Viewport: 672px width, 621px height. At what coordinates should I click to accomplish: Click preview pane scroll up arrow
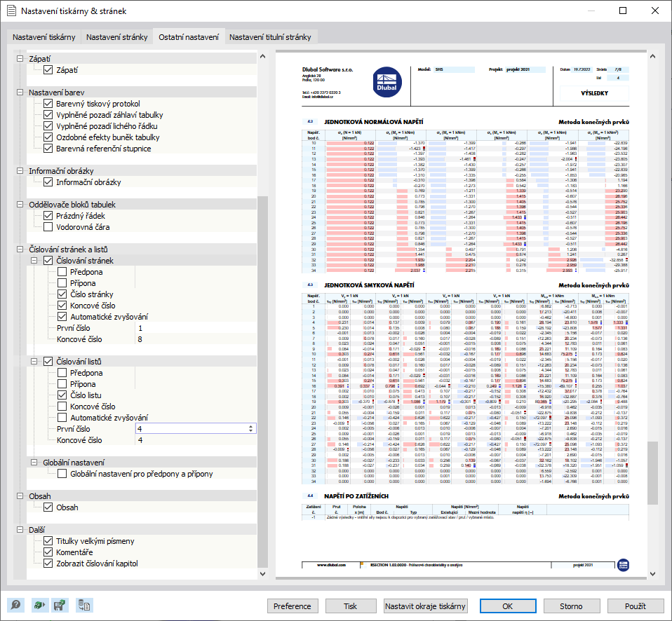652,56
